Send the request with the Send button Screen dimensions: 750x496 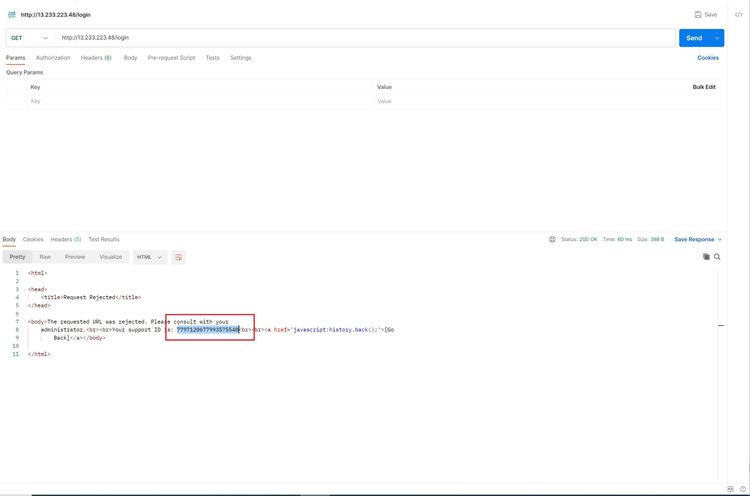point(694,38)
